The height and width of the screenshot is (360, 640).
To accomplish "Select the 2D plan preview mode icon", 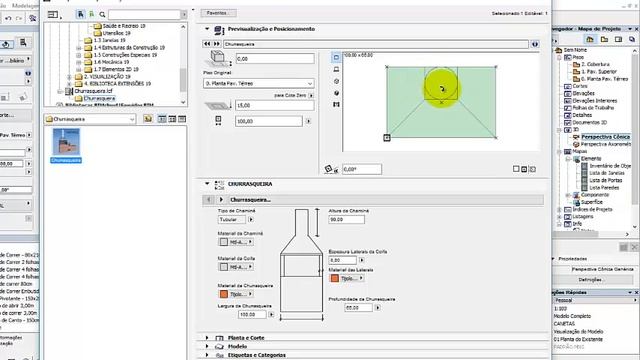I will click(x=336, y=58).
